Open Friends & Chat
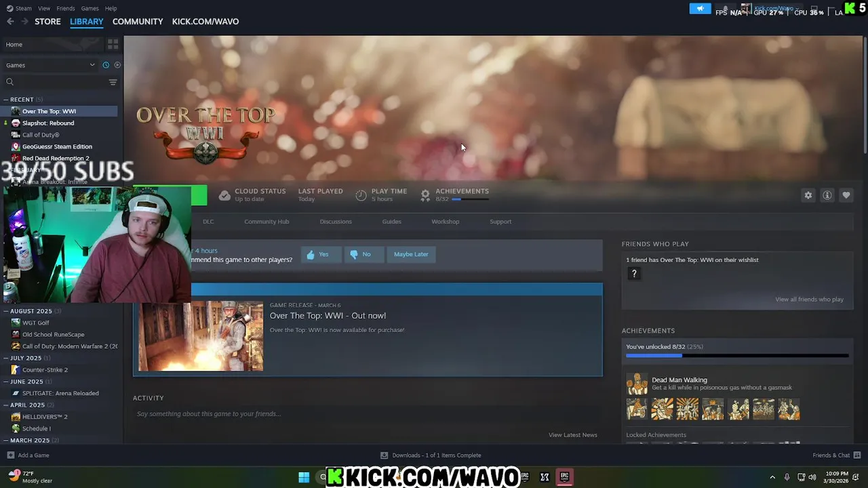The width and height of the screenshot is (868, 488). coord(836,455)
